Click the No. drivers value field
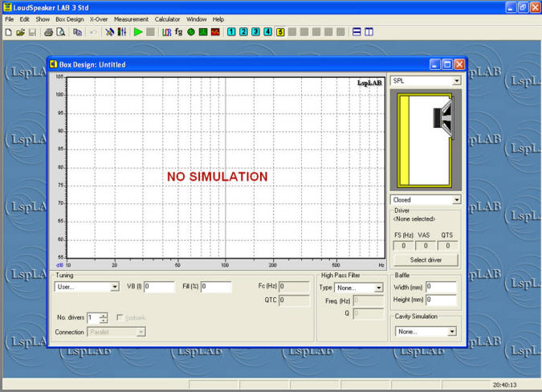 (x=93, y=317)
